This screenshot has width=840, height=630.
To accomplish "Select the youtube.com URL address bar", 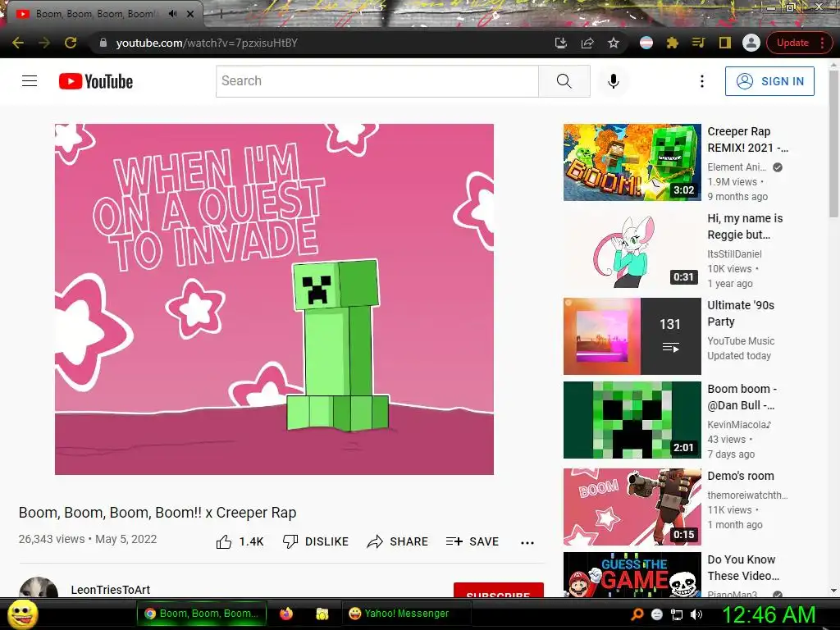I will click(207, 43).
